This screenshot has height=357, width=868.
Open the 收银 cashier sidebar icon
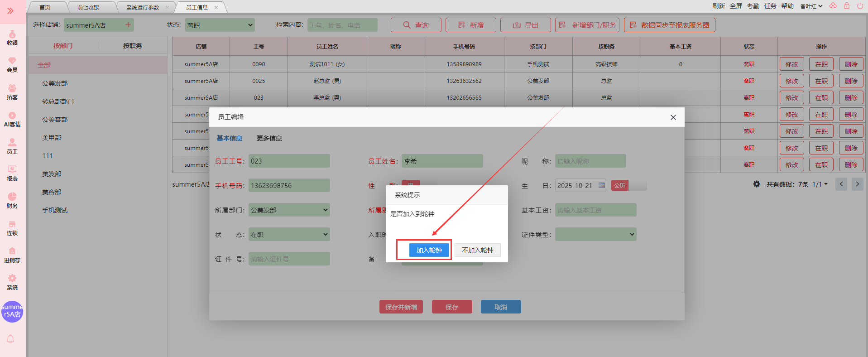click(12, 38)
